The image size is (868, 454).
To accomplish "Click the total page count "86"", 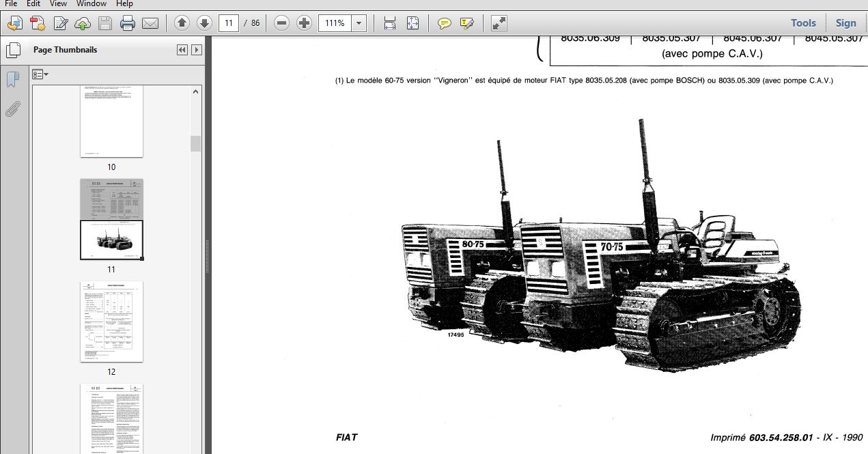I will click(255, 23).
